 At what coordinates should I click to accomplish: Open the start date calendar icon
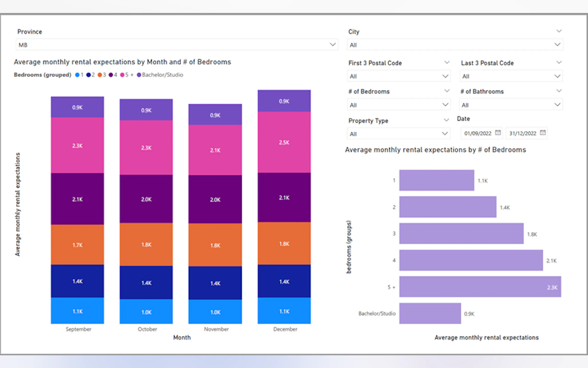tap(498, 133)
